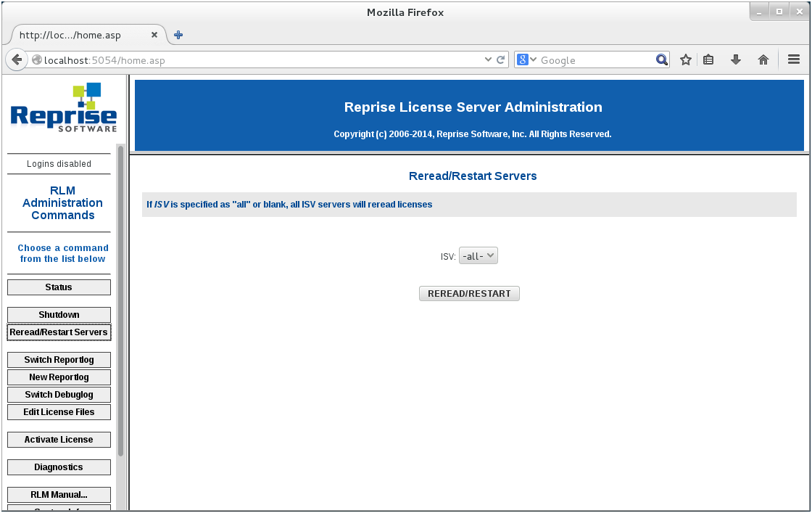812x513 pixels.
Task: Click the Shutdown command button
Action: pyautogui.click(x=59, y=314)
